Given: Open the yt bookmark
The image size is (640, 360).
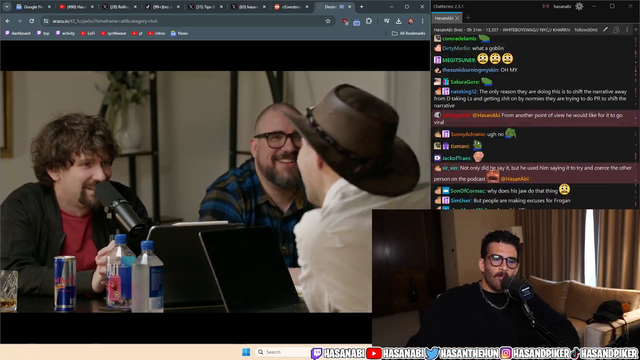Looking at the screenshot, I should coord(137,33).
